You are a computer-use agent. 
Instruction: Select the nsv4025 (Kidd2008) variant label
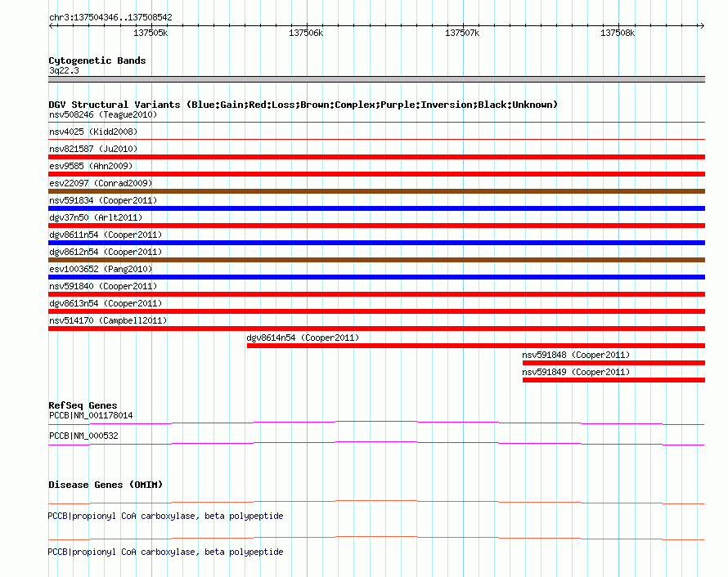(x=93, y=132)
